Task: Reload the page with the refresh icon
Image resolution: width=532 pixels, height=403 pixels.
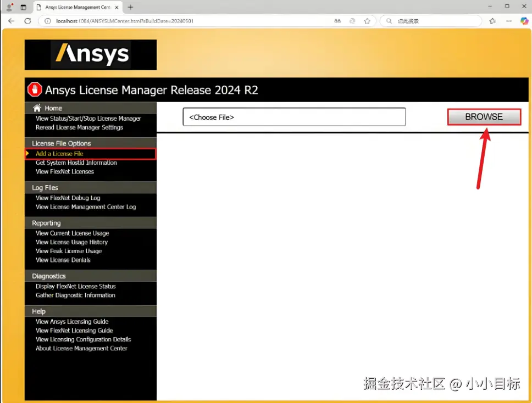Action: coord(28,21)
